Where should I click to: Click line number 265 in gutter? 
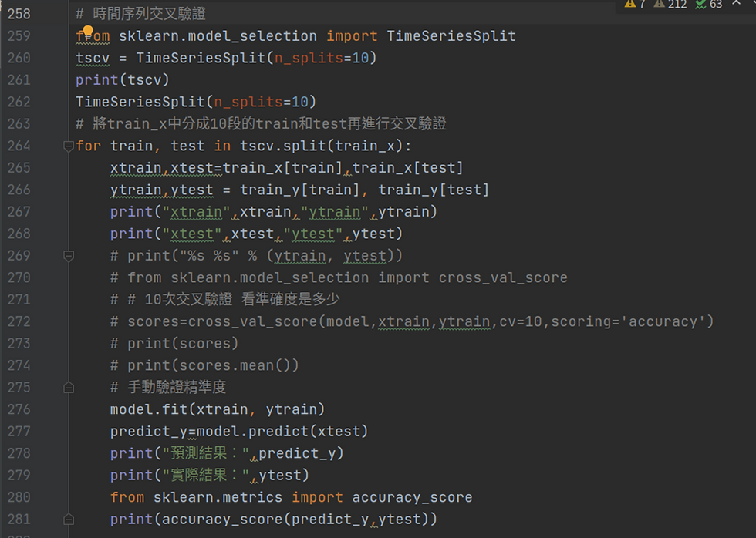[19, 167]
